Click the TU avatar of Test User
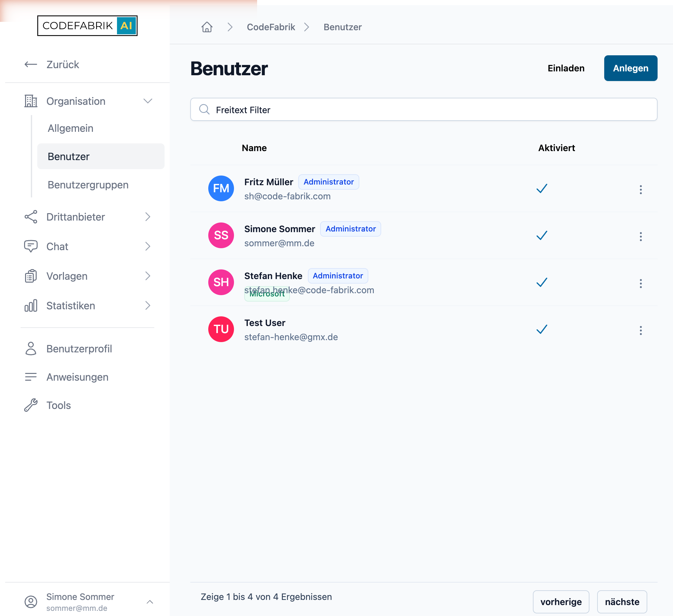The height and width of the screenshot is (616, 673). [221, 329]
